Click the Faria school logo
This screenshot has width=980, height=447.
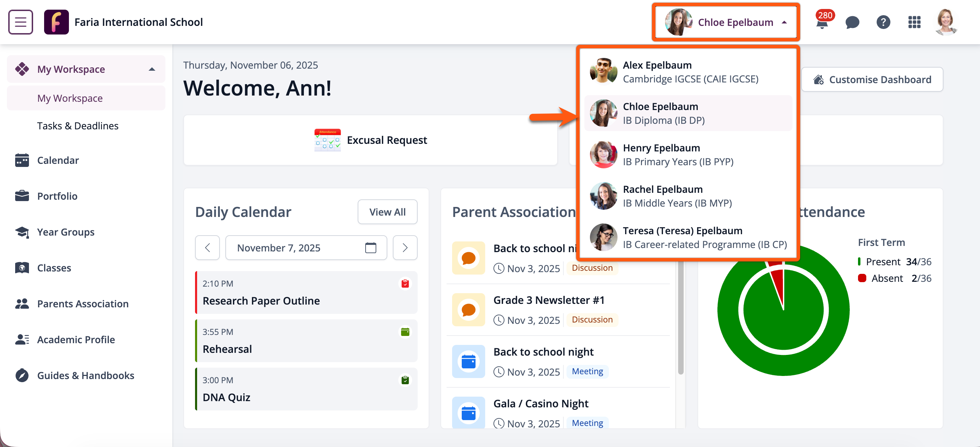point(56,22)
